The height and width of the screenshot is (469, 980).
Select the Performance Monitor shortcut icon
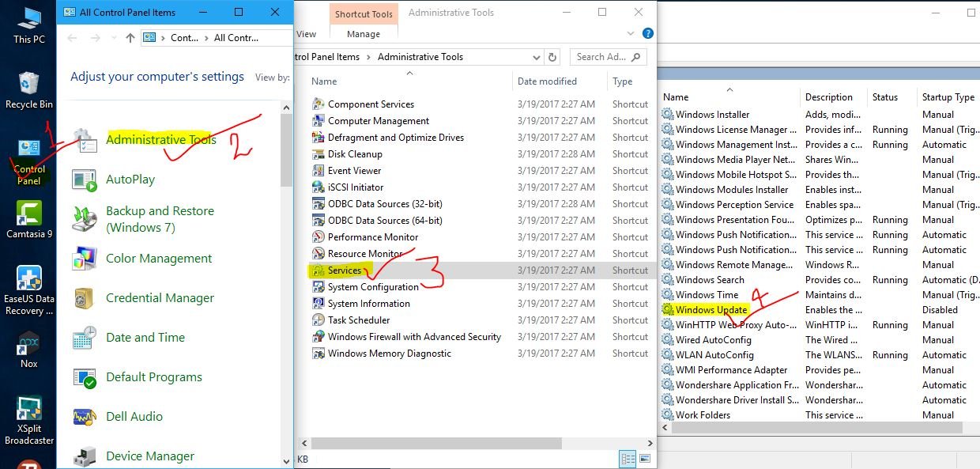318,236
